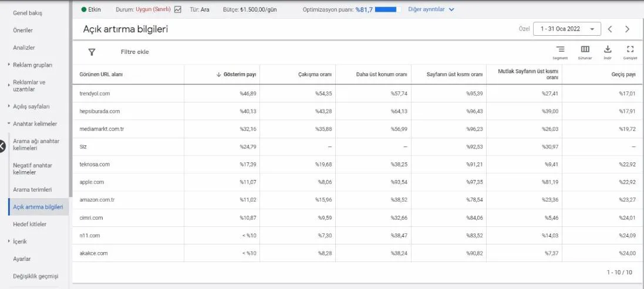Click the Tür: Ara campaign type label

pyautogui.click(x=200, y=9)
